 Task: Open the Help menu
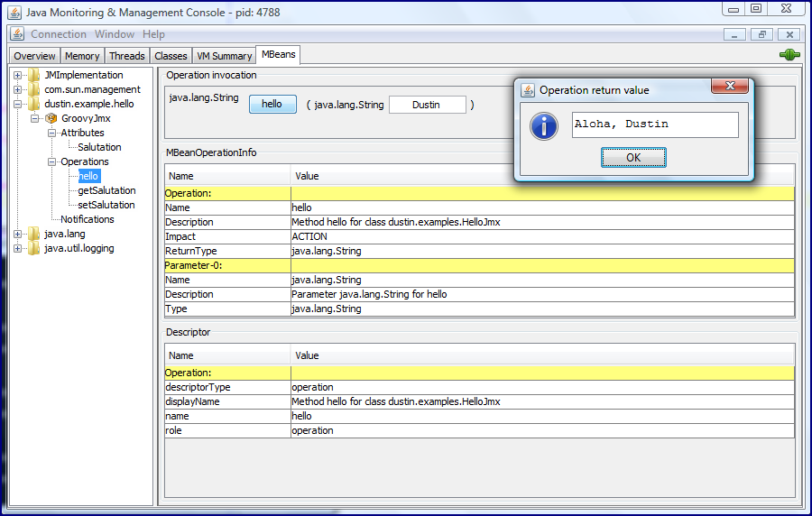tap(153, 34)
